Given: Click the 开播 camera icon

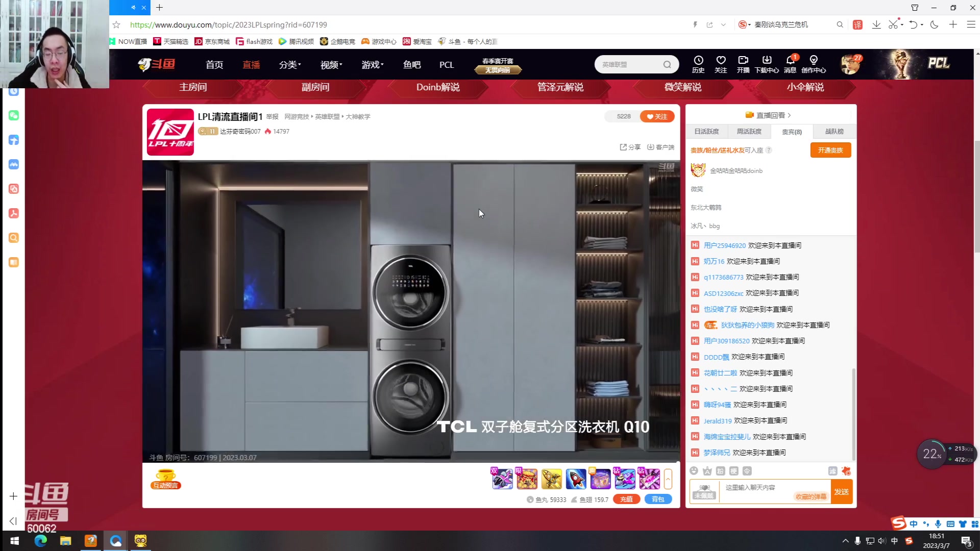Looking at the screenshot, I should [x=743, y=64].
